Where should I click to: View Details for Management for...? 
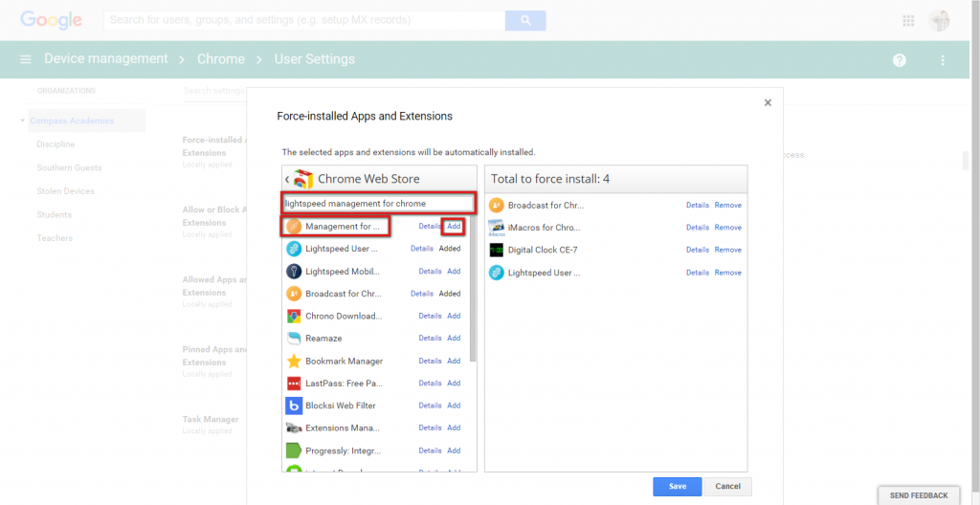coord(430,227)
